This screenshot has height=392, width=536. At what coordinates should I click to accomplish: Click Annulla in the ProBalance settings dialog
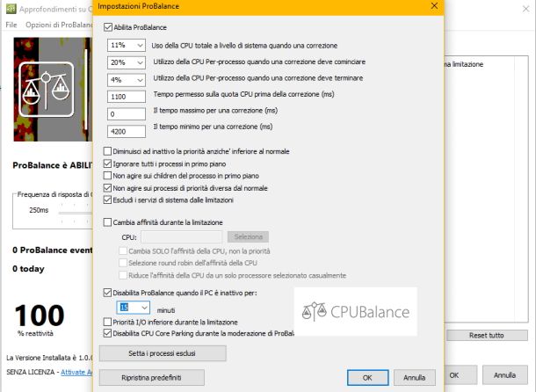415,378
